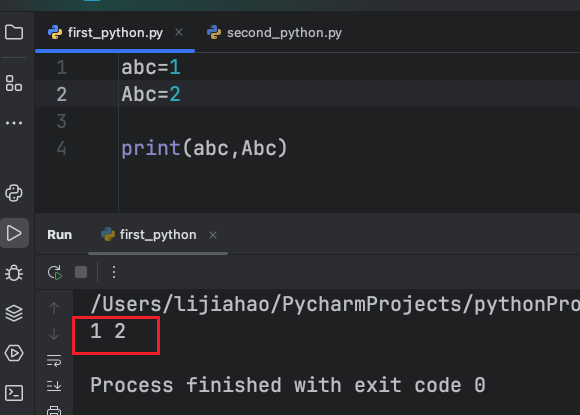This screenshot has width=580, height=415.
Task: Jump down the stack trace arrow
Action: click(54, 334)
